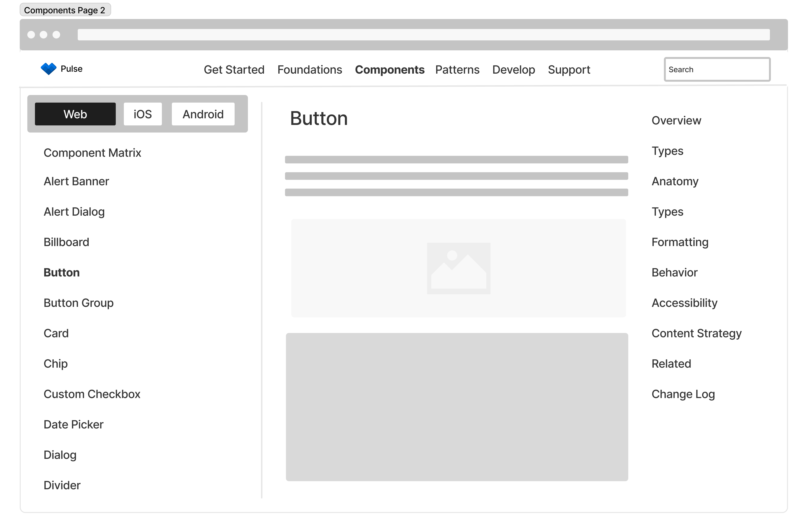The width and height of the screenshot is (807, 532).
Task: Jump to the Accessibility section
Action: pyautogui.click(x=684, y=303)
